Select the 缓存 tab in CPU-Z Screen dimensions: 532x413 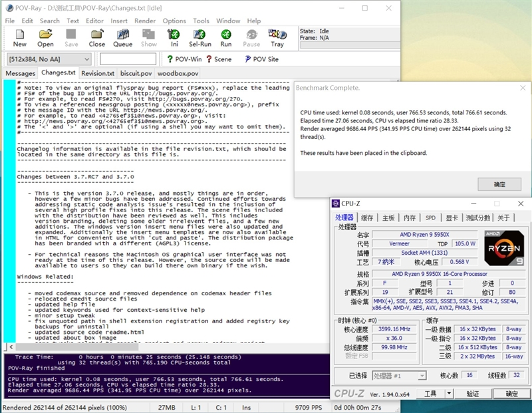coord(367,218)
